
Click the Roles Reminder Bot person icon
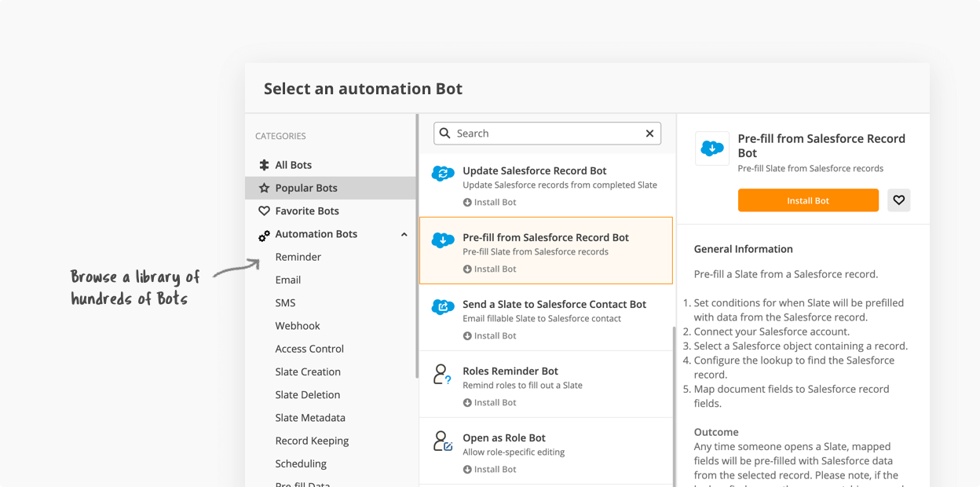point(442,374)
